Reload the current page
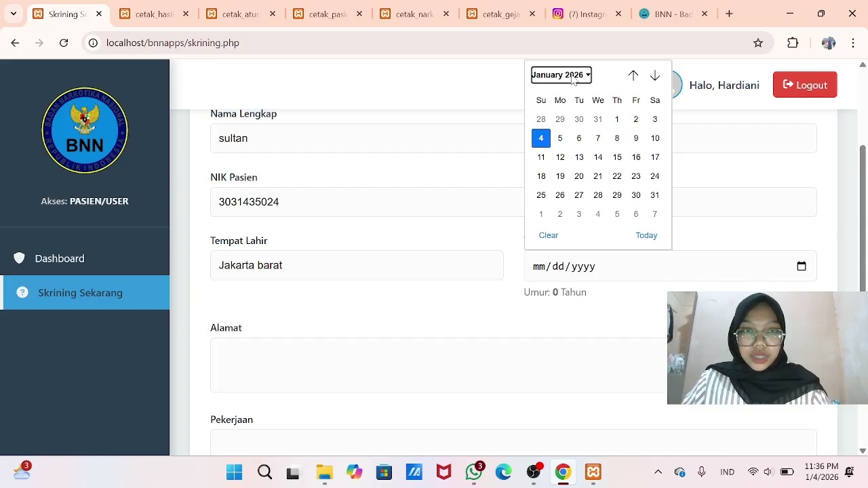This screenshot has height=488, width=868. coord(64,43)
